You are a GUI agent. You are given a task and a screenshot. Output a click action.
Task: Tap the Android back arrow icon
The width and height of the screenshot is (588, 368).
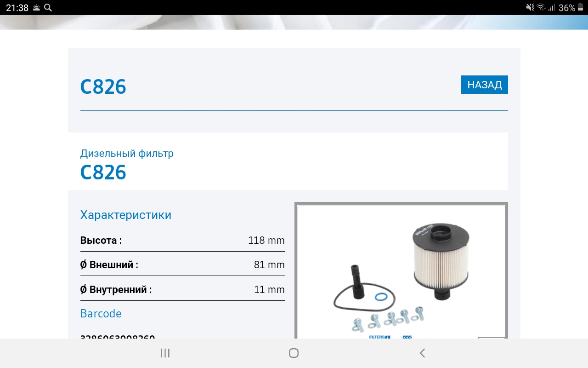click(423, 353)
